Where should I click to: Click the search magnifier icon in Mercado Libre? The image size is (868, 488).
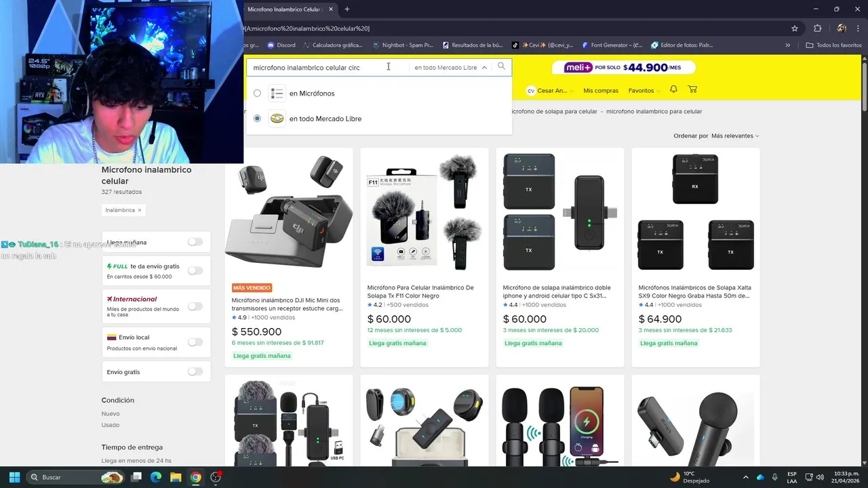pos(501,66)
